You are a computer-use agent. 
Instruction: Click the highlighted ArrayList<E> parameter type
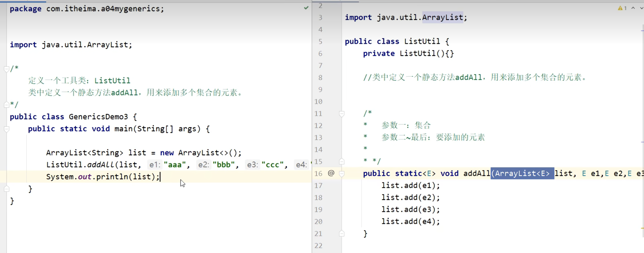[522, 173]
